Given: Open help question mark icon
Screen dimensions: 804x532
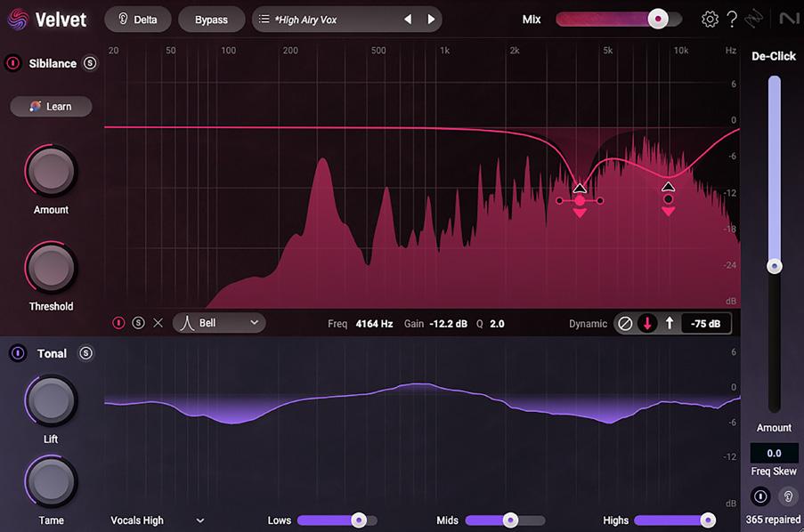Looking at the screenshot, I should [732, 19].
